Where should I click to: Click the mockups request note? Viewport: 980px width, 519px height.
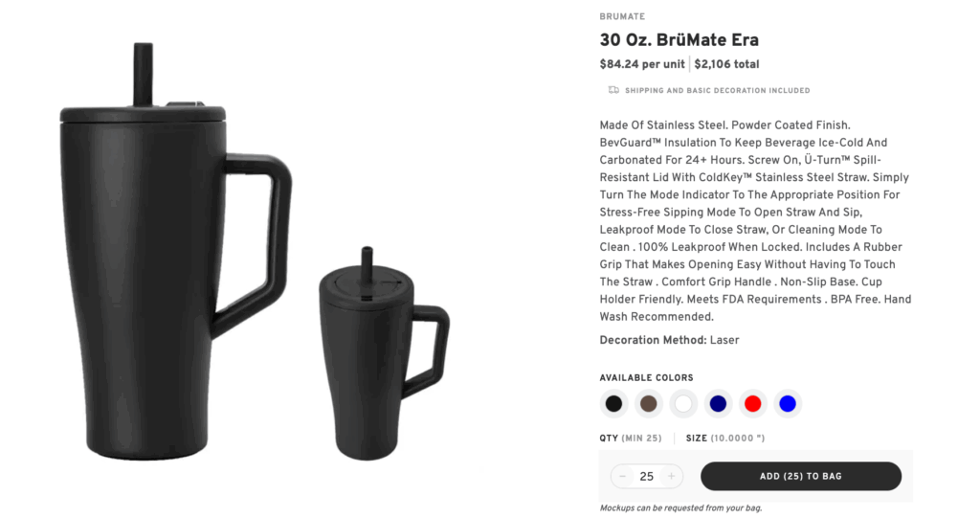click(680, 508)
